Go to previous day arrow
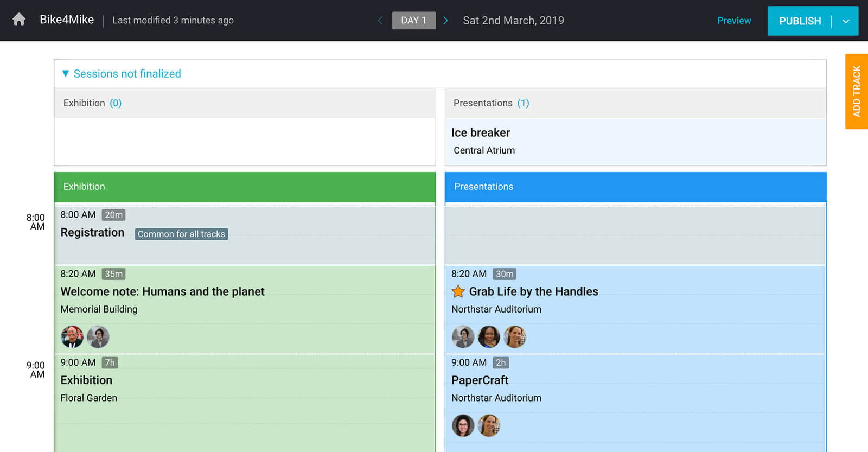 click(380, 21)
